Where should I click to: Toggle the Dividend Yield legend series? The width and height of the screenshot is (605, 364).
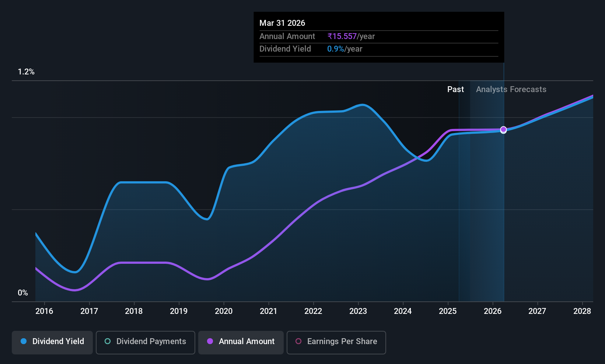(52, 343)
